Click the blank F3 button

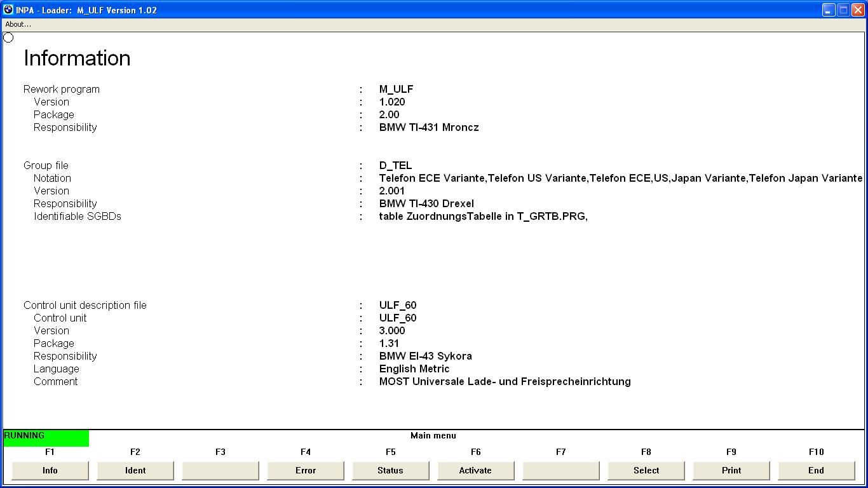click(220, 470)
